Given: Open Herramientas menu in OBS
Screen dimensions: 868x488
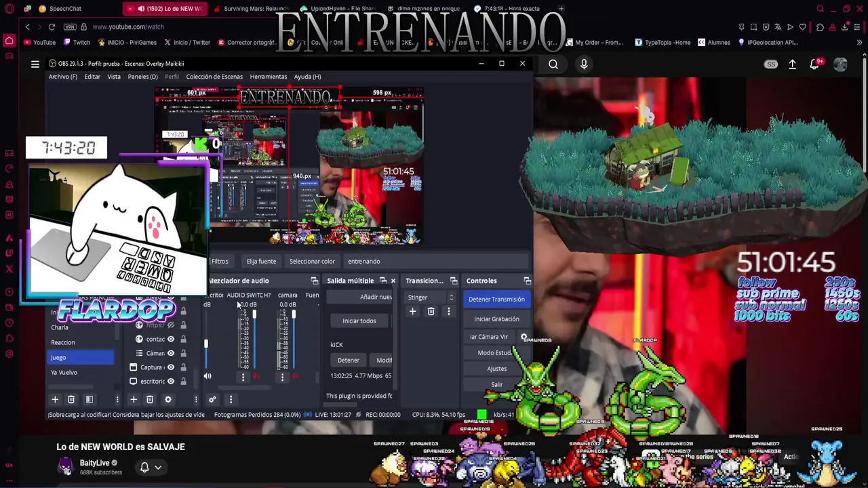Looking at the screenshot, I should (x=269, y=77).
